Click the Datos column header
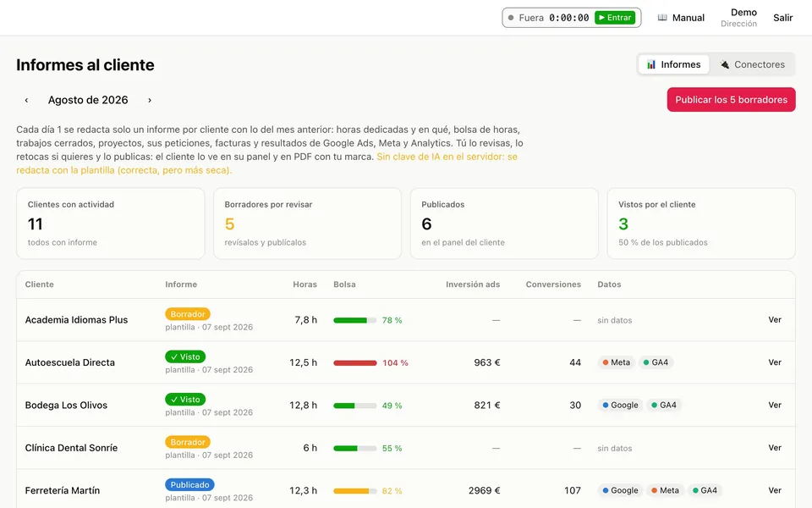 tap(609, 284)
